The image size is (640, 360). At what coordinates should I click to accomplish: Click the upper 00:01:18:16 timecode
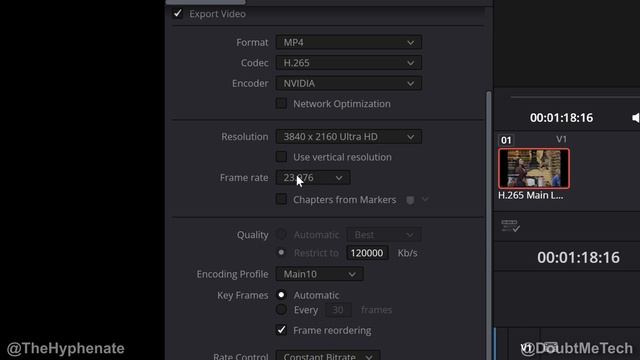pos(561,118)
